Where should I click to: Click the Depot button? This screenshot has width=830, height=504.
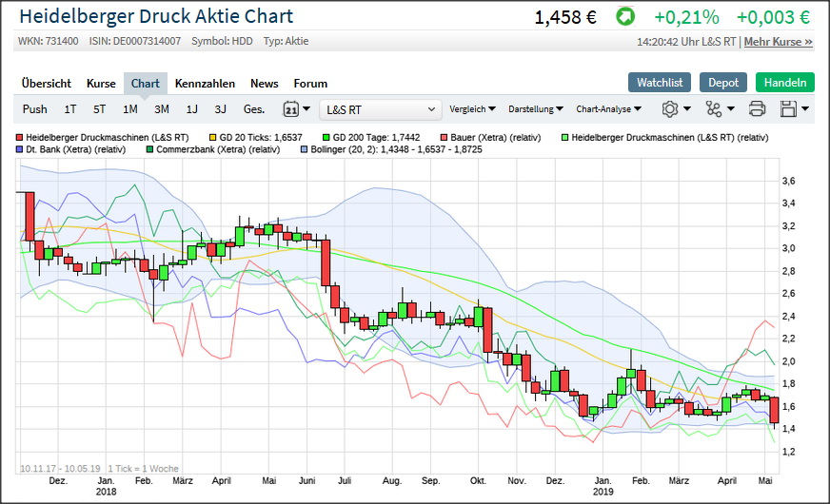point(723,83)
